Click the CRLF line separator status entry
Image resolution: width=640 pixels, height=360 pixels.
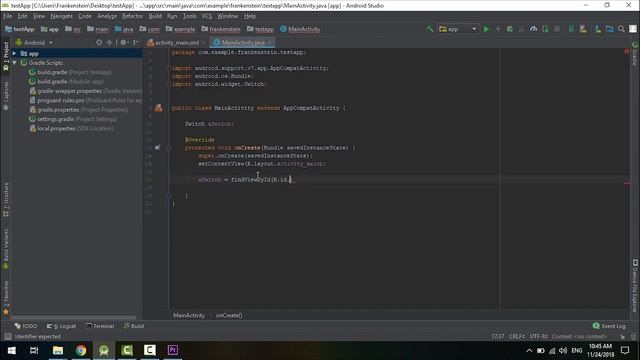click(517, 336)
